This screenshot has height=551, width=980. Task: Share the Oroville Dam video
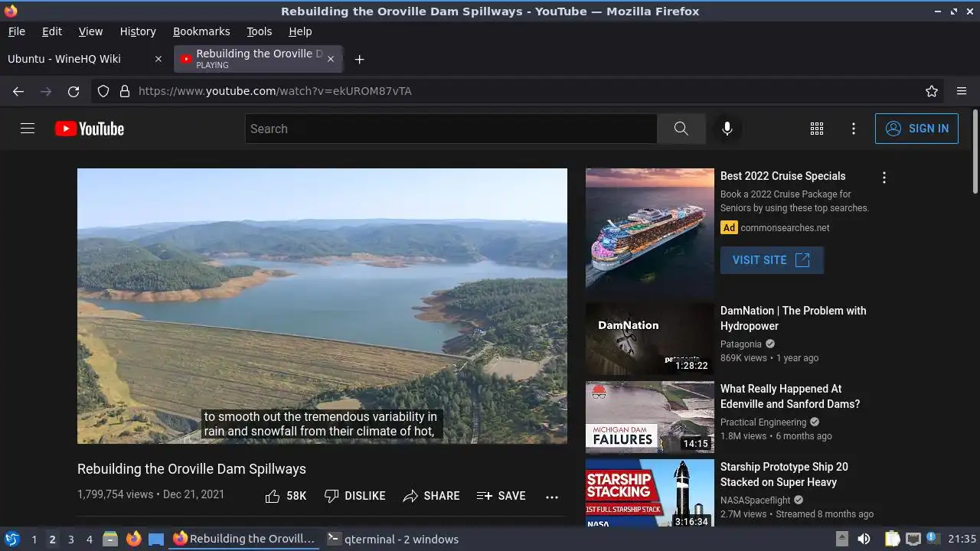[x=432, y=496]
